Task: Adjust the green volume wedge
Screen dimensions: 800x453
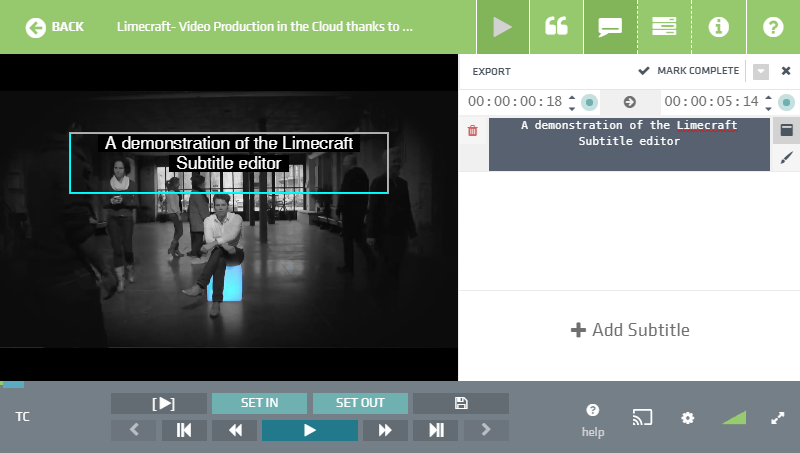Action: coord(735,417)
